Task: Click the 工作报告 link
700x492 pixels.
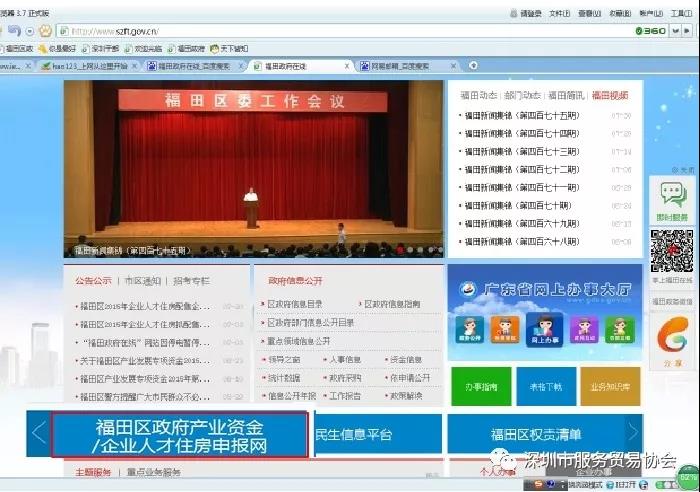Action: [345, 396]
